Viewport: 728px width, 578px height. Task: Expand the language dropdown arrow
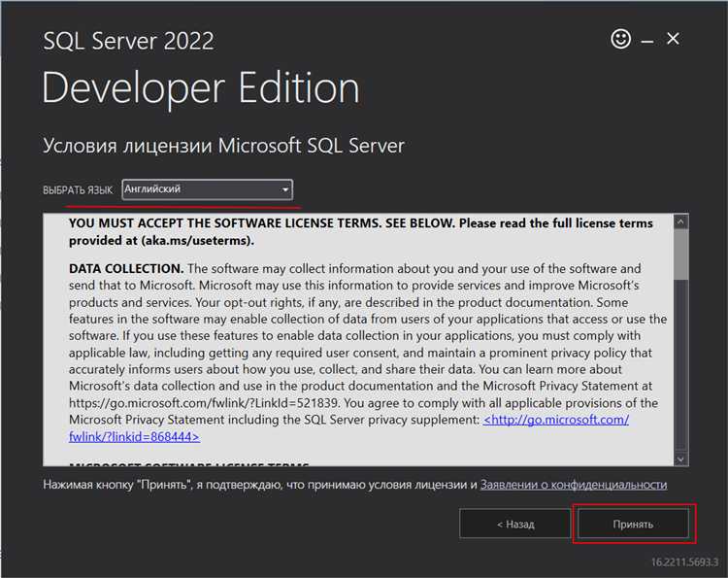pyautogui.click(x=284, y=189)
